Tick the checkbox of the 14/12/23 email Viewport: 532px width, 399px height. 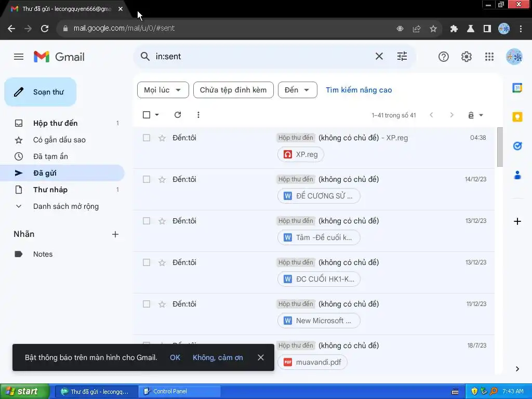[146, 179]
